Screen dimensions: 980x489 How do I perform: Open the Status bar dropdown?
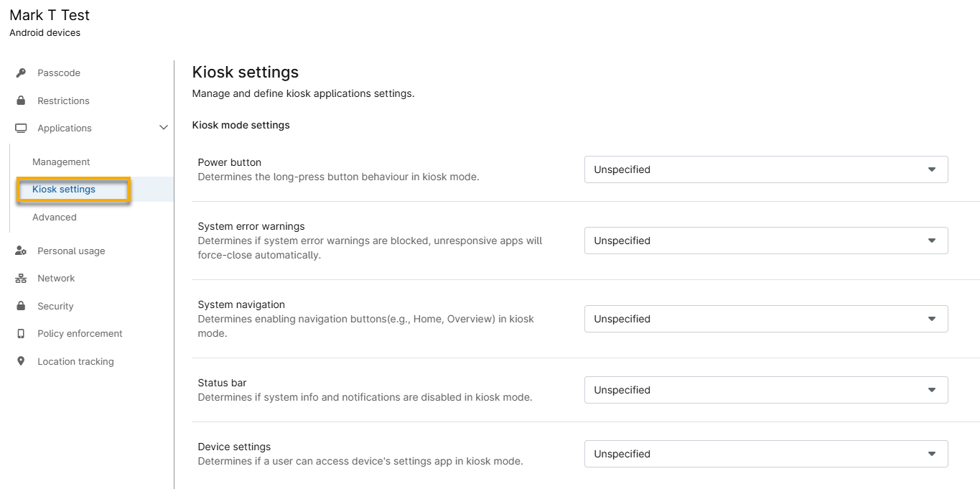[765, 390]
